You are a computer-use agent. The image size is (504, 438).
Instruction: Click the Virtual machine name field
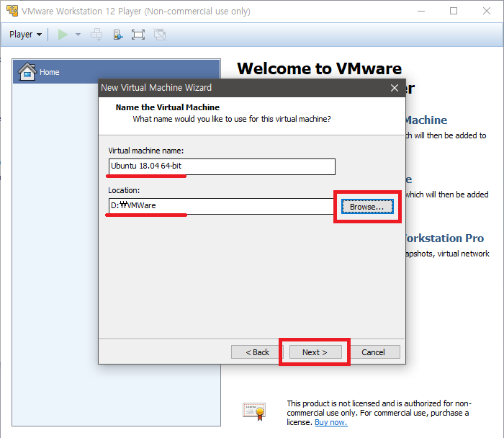tap(222, 166)
